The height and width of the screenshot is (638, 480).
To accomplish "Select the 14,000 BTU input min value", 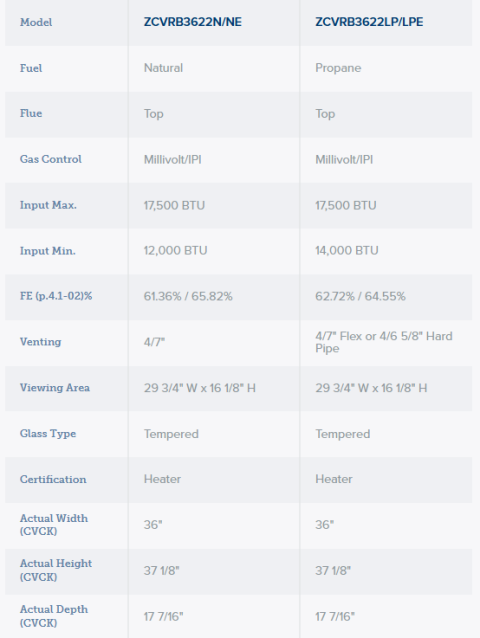I will pyautogui.click(x=347, y=251).
